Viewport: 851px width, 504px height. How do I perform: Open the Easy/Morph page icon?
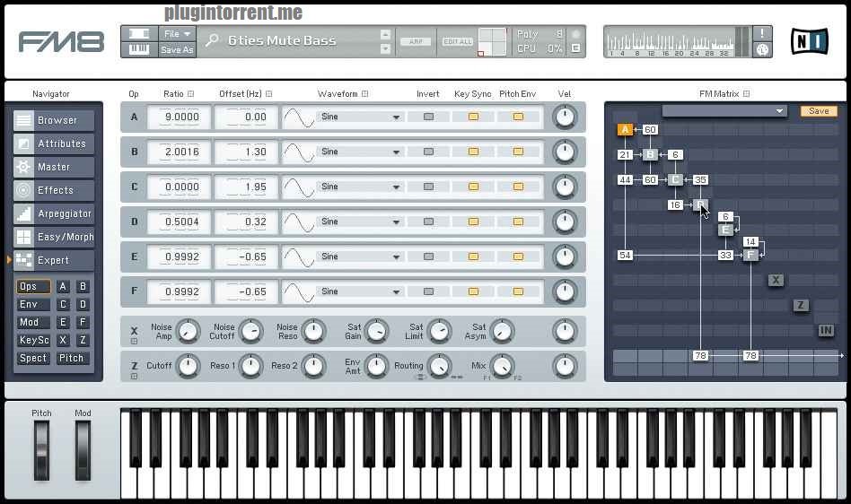click(x=23, y=237)
